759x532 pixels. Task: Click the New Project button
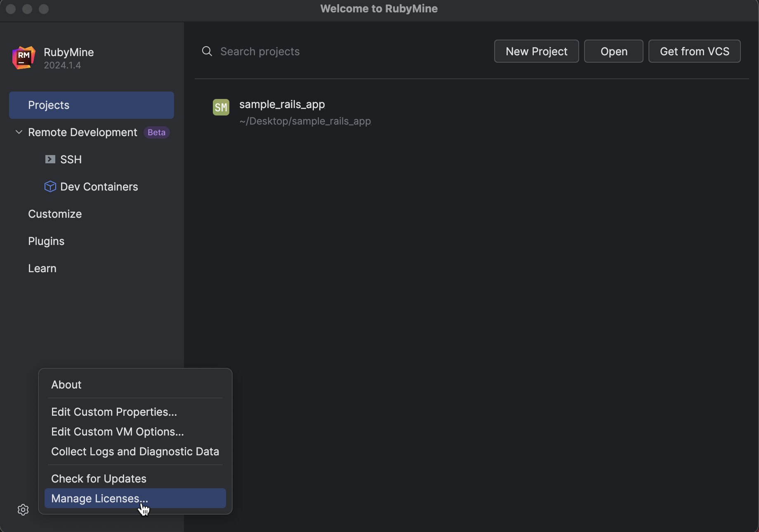tap(536, 51)
